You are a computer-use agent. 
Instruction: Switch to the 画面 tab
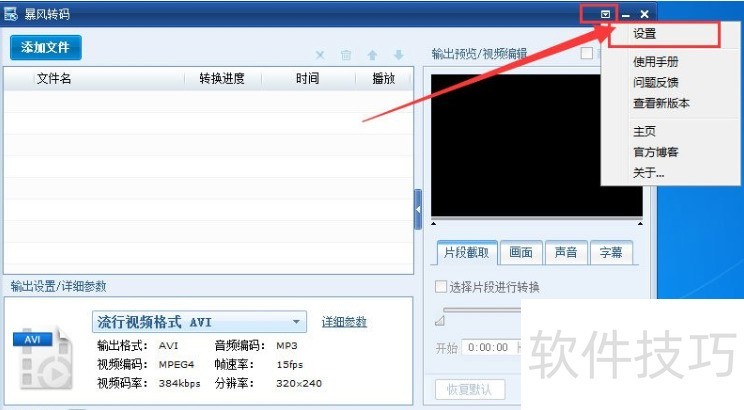pos(521,252)
